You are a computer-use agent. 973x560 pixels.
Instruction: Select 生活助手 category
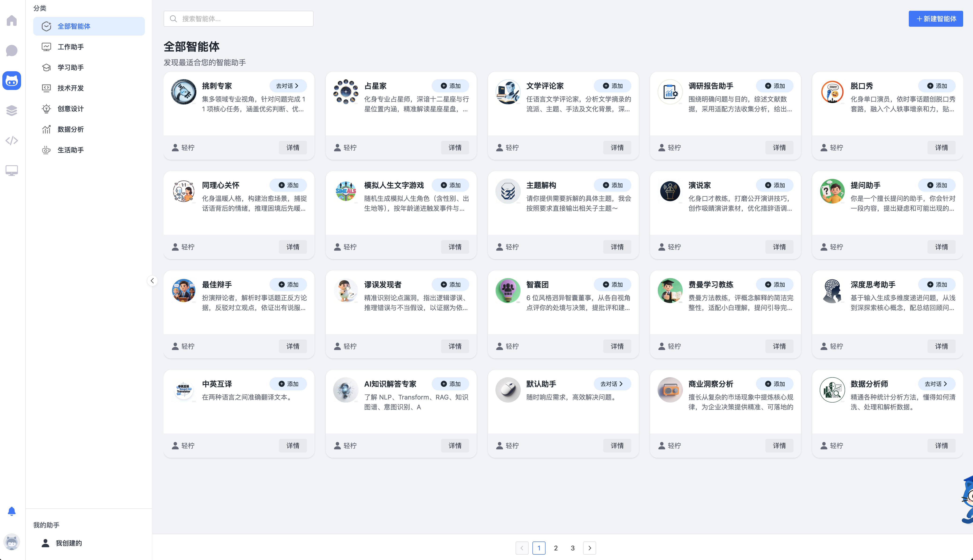[x=89, y=150]
